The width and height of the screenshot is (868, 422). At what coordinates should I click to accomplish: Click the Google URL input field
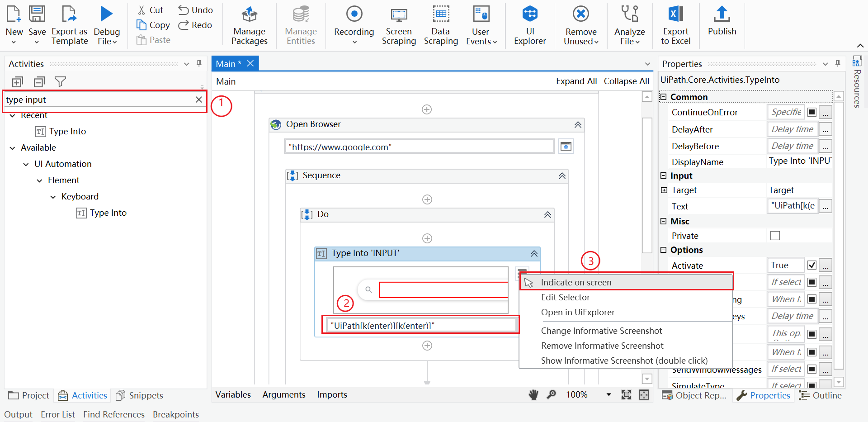(x=419, y=146)
